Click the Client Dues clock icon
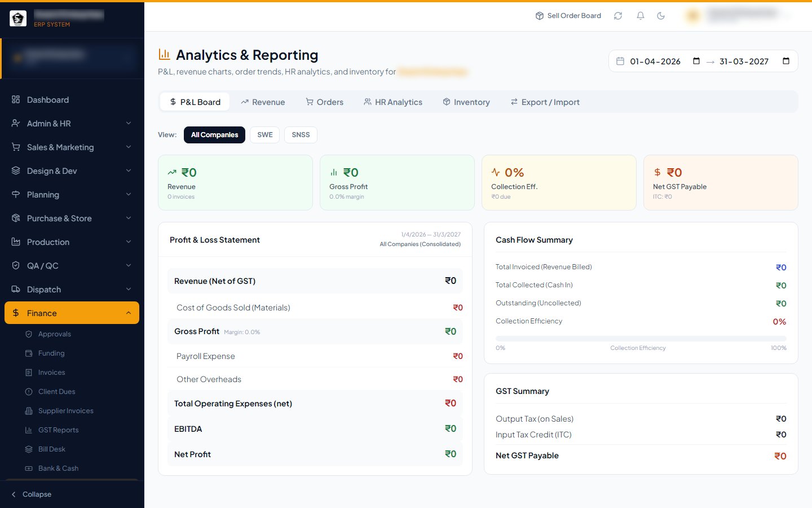The width and height of the screenshot is (812, 508). coord(29,392)
